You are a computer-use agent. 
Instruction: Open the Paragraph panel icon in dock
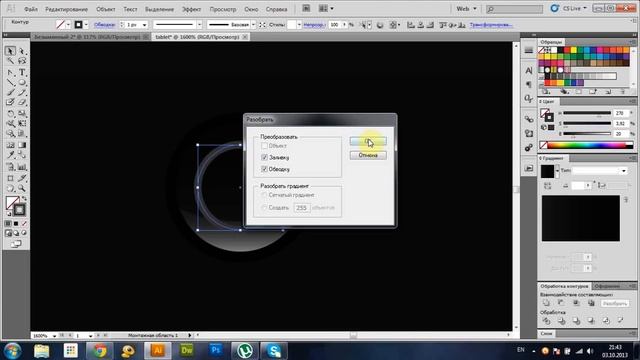529,84
